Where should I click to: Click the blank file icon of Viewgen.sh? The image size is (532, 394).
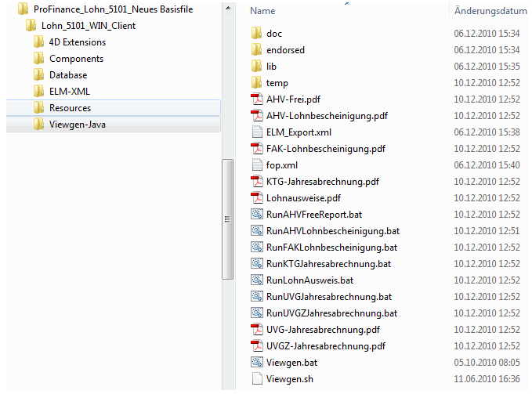pyautogui.click(x=256, y=379)
